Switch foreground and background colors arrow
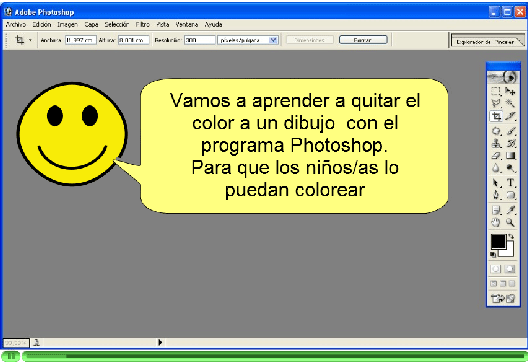 pos(511,236)
